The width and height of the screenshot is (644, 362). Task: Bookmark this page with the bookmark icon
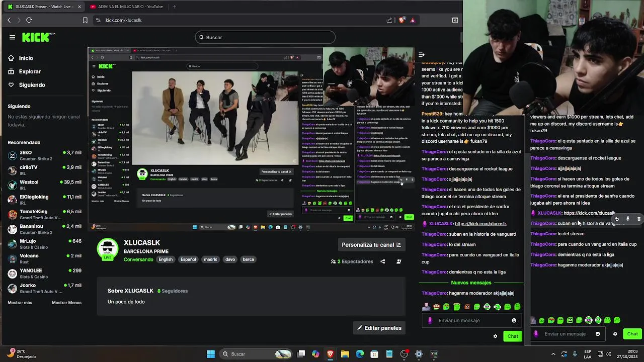[x=85, y=20]
